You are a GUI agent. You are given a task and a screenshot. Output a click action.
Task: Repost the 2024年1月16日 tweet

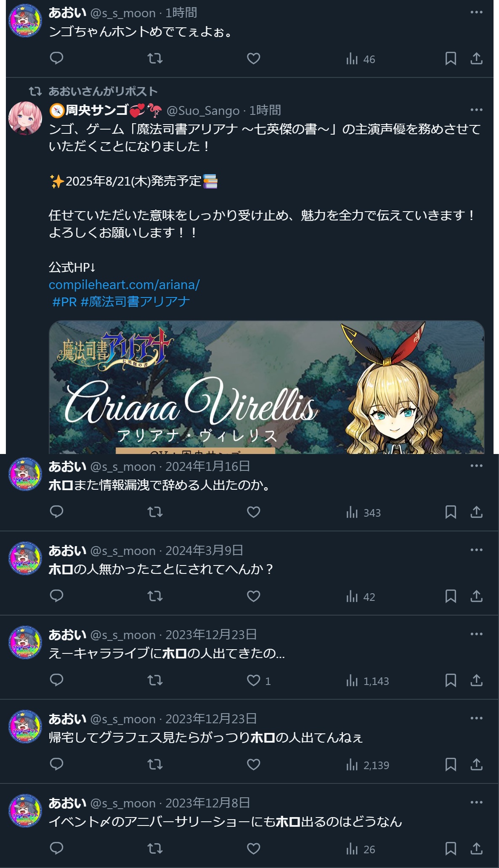155,512
